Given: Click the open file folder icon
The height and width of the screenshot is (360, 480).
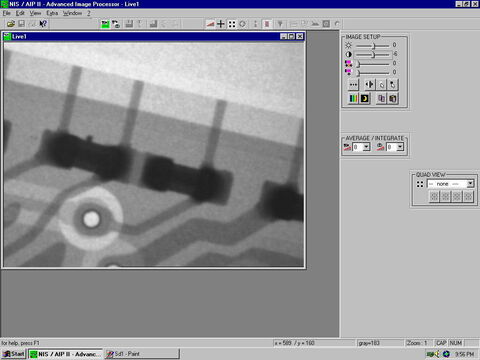Looking at the screenshot, I should pyautogui.click(x=11, y=24).
